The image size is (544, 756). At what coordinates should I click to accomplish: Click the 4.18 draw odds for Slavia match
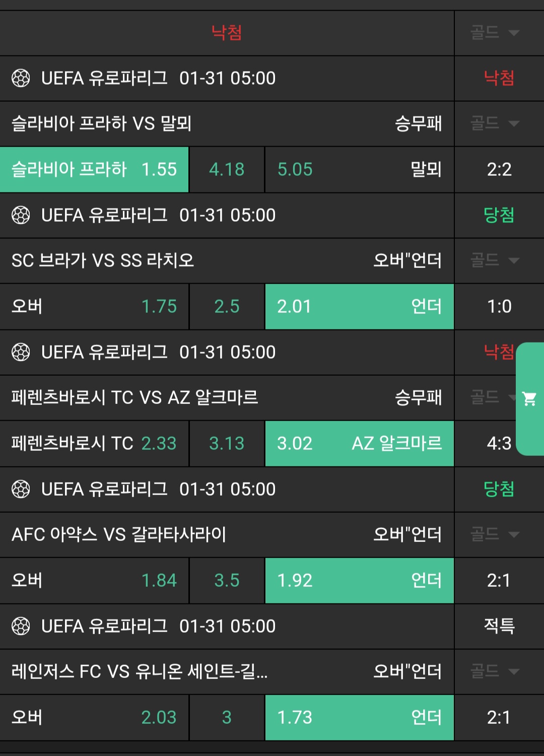(227, 169)
